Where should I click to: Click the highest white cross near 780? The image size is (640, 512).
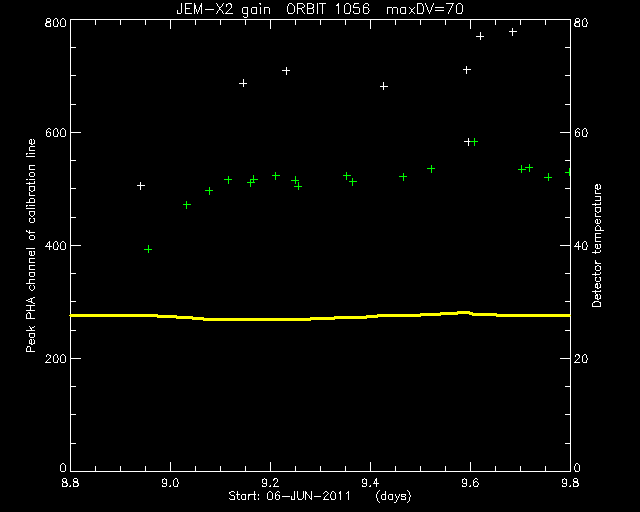(x=513, y=32)
